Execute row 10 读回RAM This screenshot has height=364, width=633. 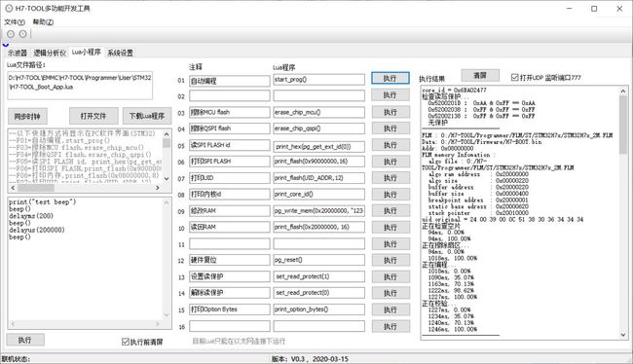point(391,227)
